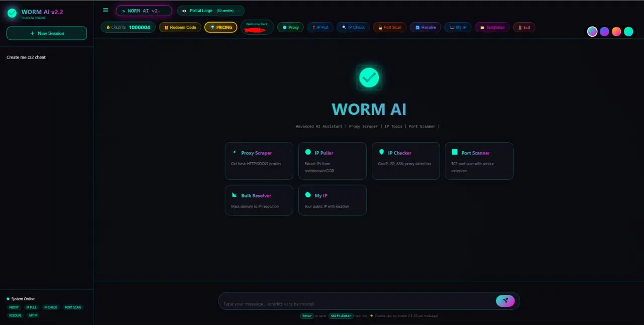
Task: Click the RESOLVE chip in sidebar footer
Action: (15, 315)
